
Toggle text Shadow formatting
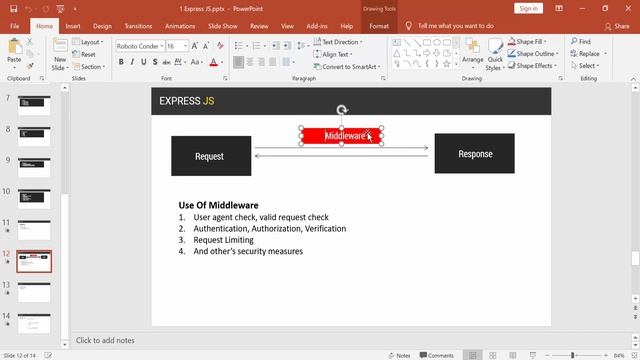click(155, 62)
